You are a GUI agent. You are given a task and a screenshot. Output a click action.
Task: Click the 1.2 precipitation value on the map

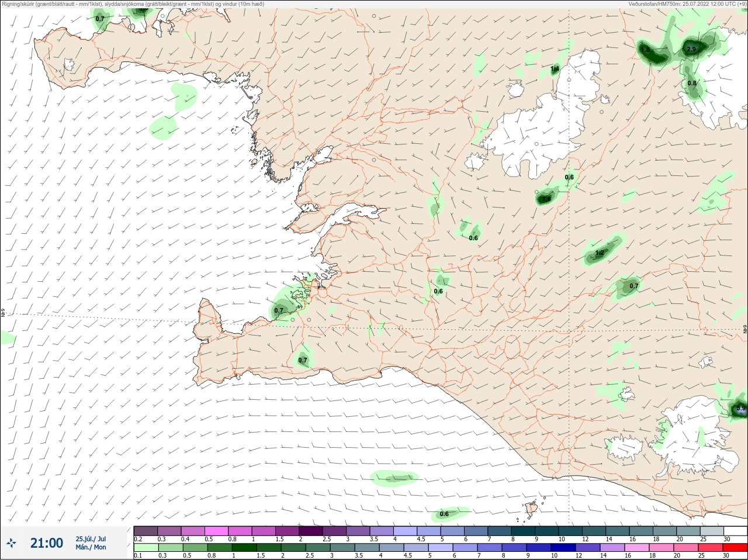(600, 253)
